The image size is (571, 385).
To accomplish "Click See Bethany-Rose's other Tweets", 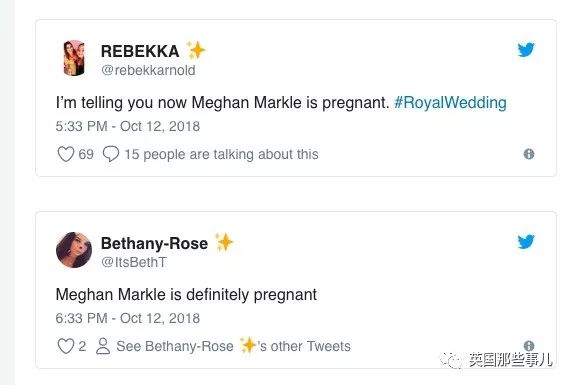I will click(233, 346).
